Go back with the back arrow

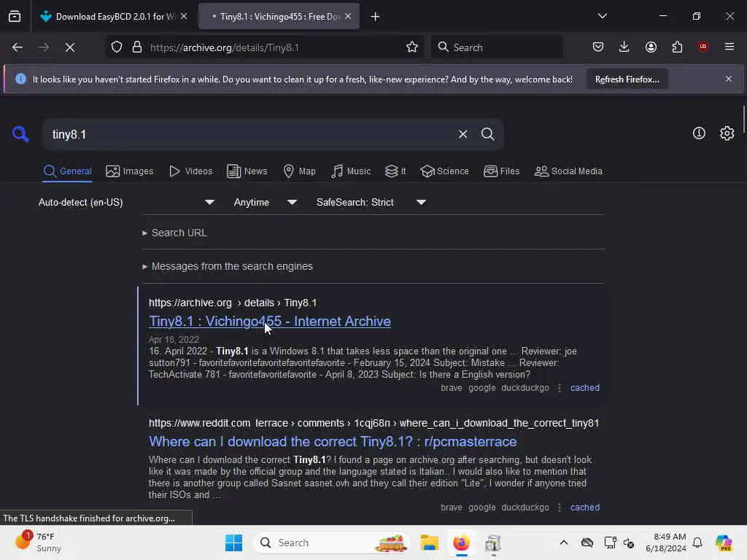(x=18, y=47)
